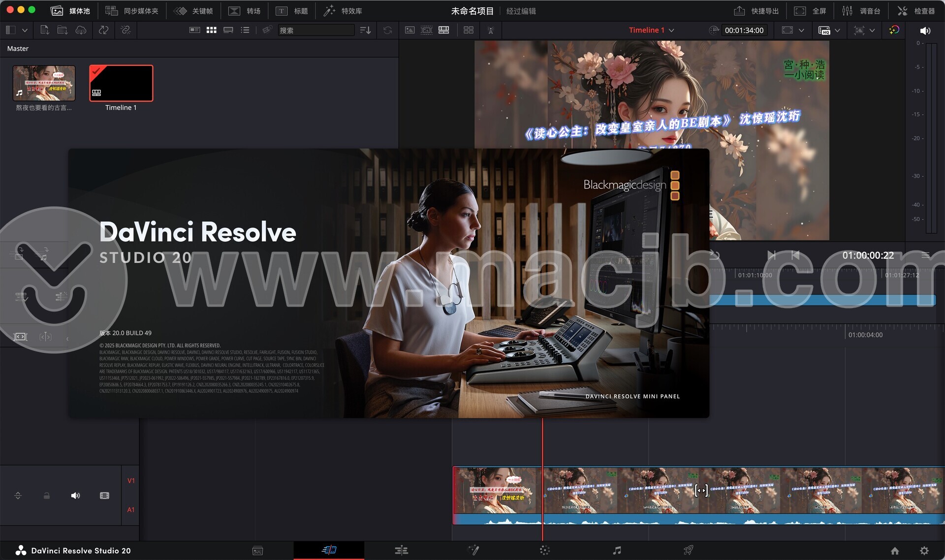Toggle the video track filmstrip icon
945x560 pixels.
tap(104, 496)
